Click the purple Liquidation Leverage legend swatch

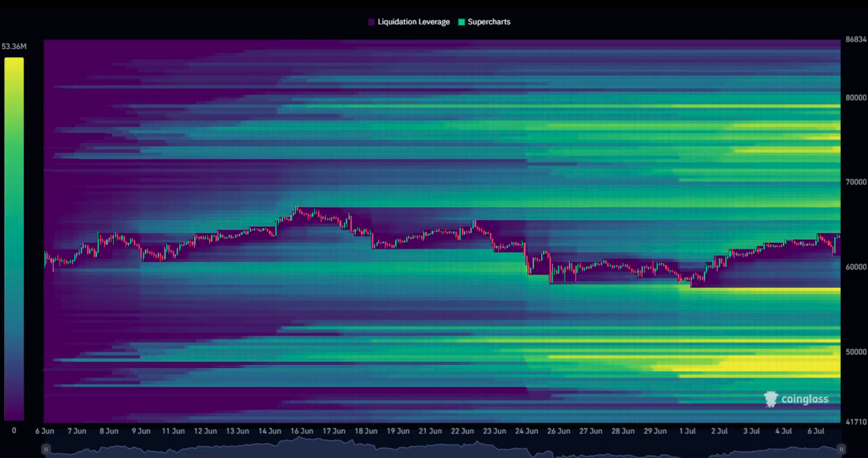pyautogui.click(x=371, y=22)
